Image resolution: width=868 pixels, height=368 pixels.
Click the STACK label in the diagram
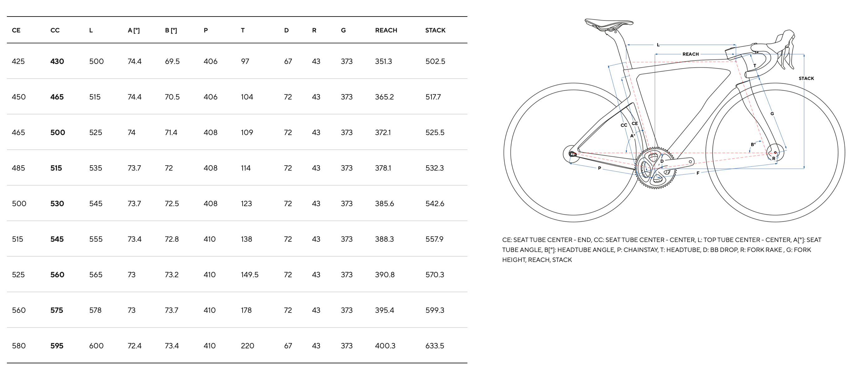click(806, 79)
